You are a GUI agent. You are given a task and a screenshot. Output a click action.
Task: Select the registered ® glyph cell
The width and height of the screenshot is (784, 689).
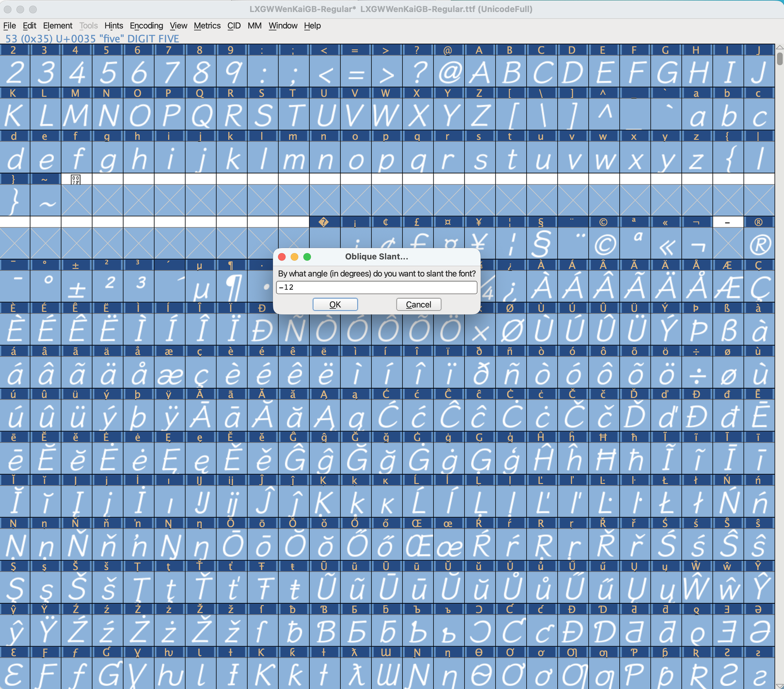pyautogui.click(x=759, y=244)
